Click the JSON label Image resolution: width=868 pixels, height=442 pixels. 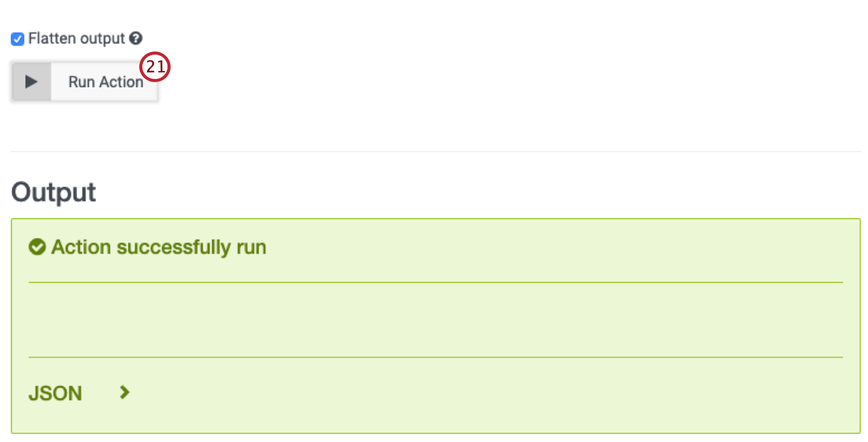click(x=55, y=392)
